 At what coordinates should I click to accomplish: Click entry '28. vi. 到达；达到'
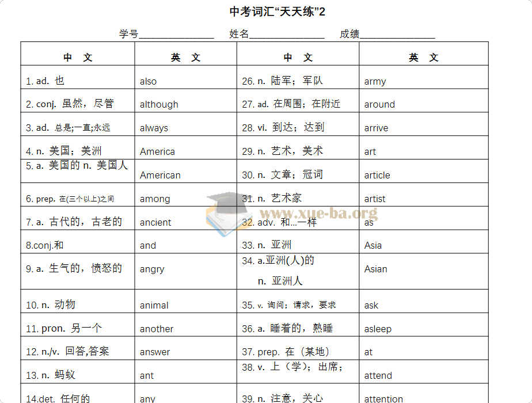coord(283,128)
